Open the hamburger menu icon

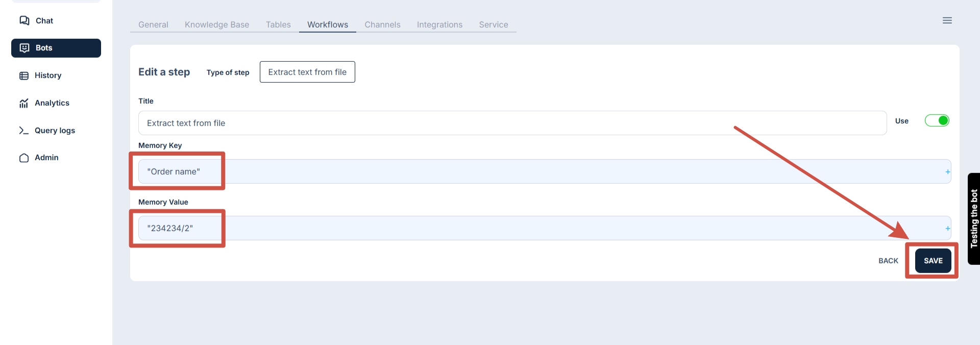[947, 20]
